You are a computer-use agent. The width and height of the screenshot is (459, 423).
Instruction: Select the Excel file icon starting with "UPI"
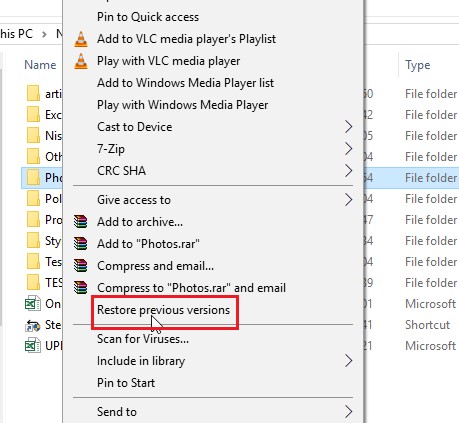(33, 346)
